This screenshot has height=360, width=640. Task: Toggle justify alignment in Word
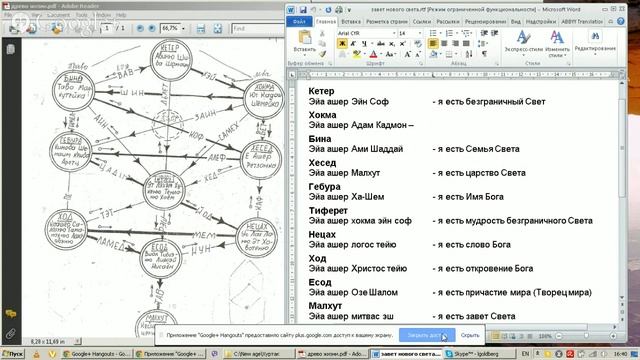tap(466, 43)
